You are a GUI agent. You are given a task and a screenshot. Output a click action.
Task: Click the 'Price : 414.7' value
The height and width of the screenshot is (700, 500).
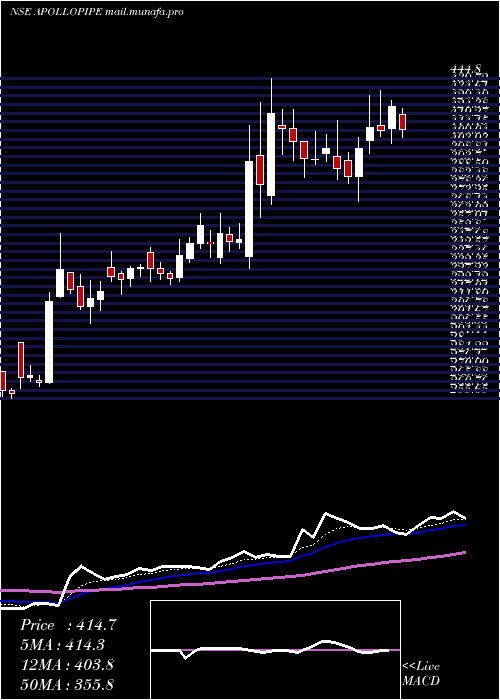point(68,625)
